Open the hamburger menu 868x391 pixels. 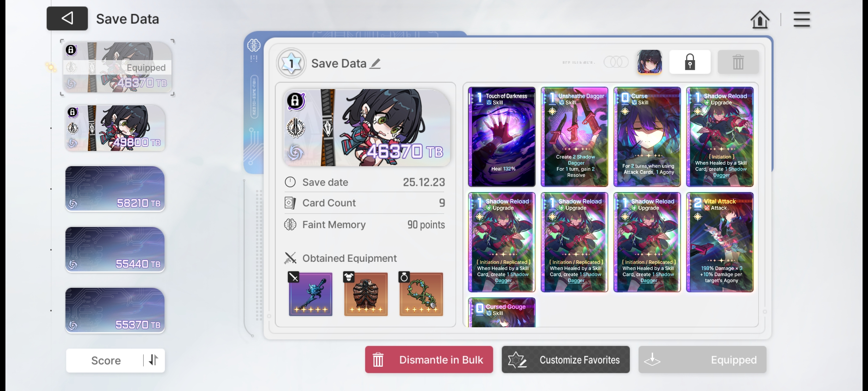tap(801, 19)
